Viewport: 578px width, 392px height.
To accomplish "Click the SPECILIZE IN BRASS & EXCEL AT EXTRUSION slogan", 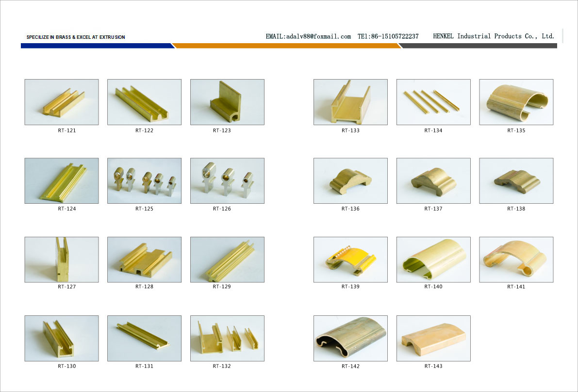I will click(76, 37).
